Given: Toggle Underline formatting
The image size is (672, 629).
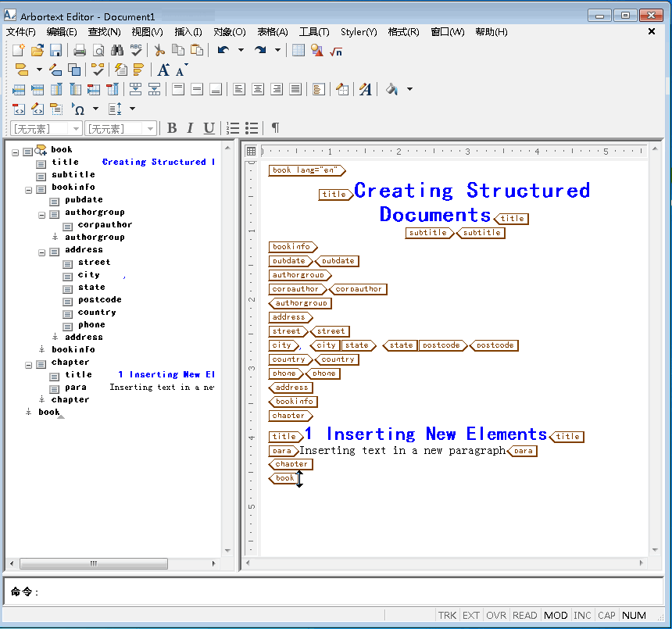Looking at the screenshot, I should click(209, 128).
